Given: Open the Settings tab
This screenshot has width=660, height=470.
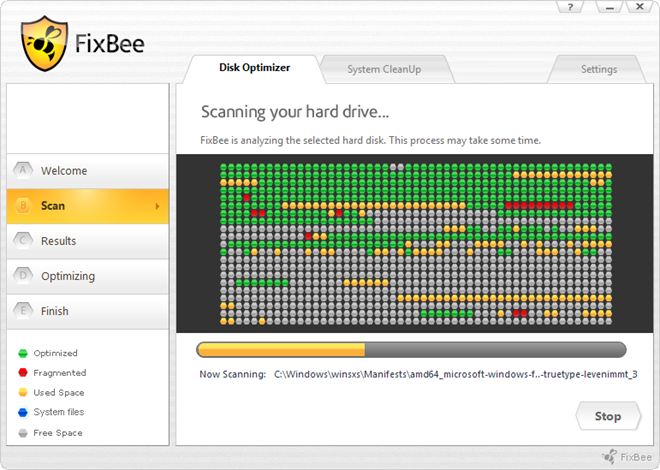Looking at the screenshot, I should pos(599,69).
